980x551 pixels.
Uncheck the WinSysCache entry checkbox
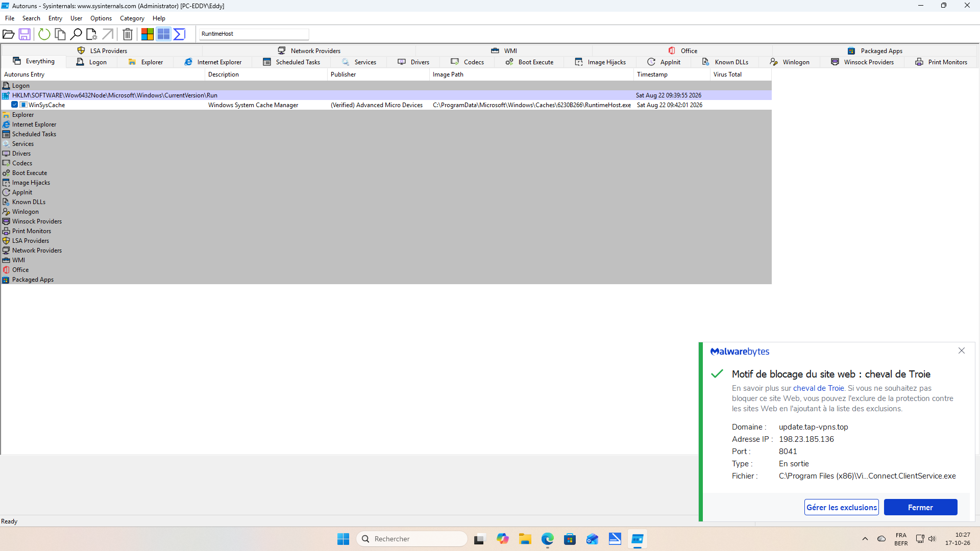15,105
